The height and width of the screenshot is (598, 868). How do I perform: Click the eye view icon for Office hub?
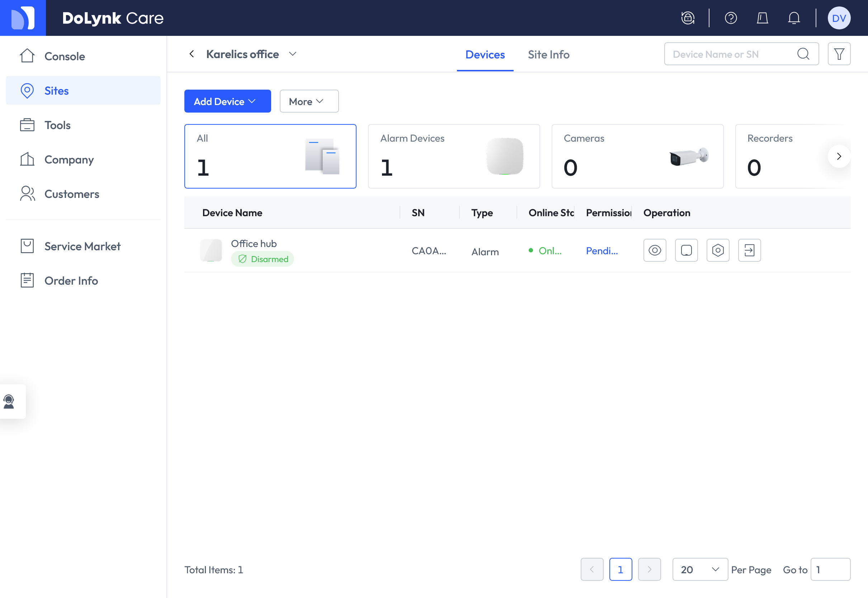click(655, 250)
